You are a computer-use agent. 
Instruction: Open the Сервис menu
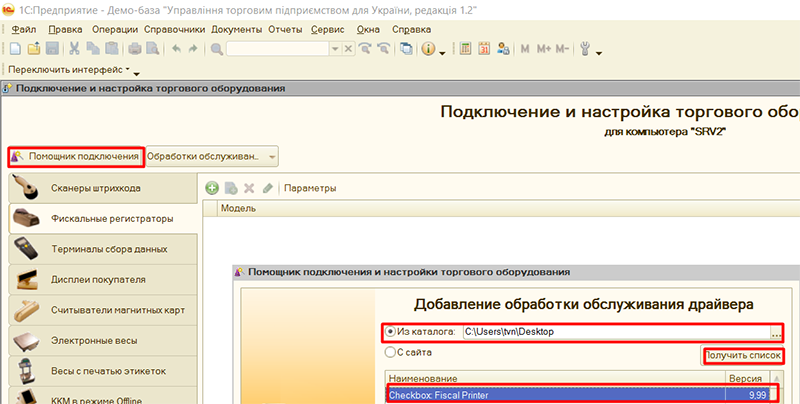pos(328,29)
